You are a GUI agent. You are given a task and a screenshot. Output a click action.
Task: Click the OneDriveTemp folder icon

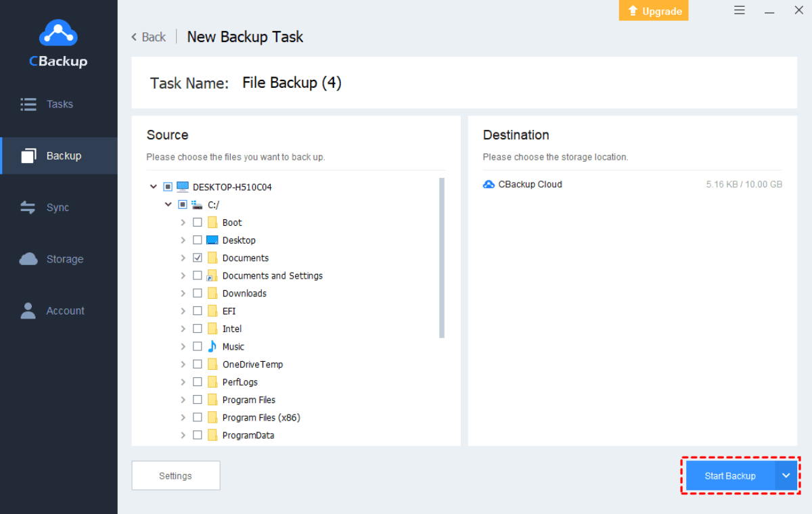pos(212,365)
